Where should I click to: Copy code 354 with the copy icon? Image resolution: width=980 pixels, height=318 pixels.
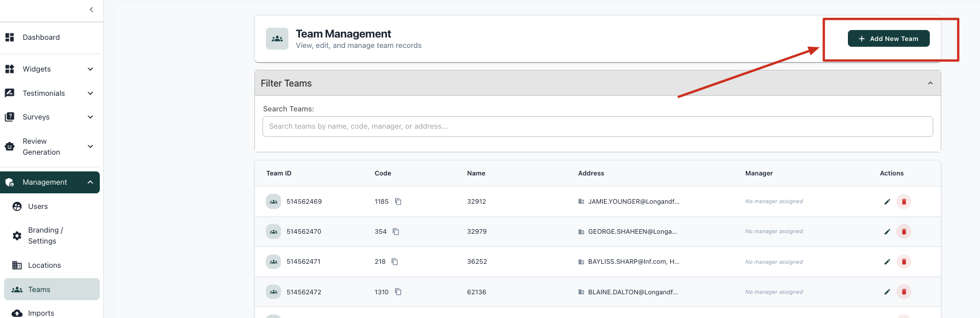(x=396, y=231)
